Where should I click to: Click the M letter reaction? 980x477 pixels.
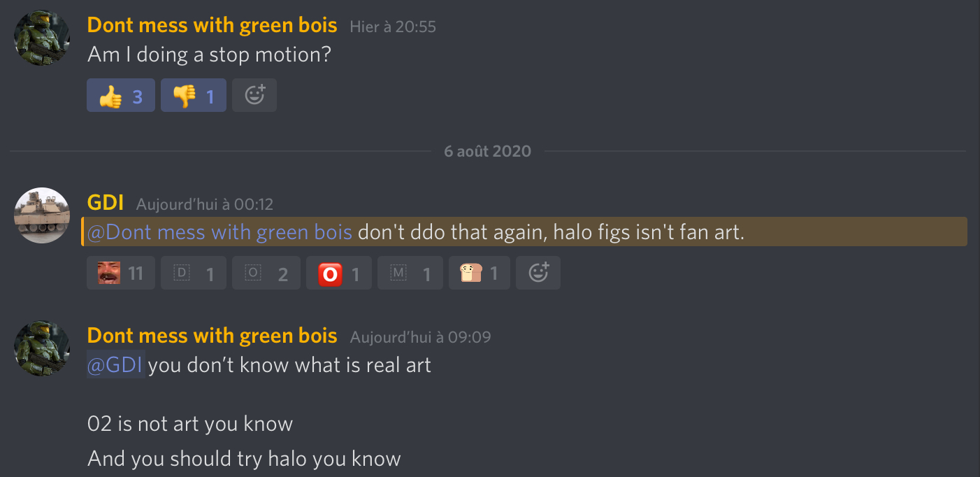[410, 273]
